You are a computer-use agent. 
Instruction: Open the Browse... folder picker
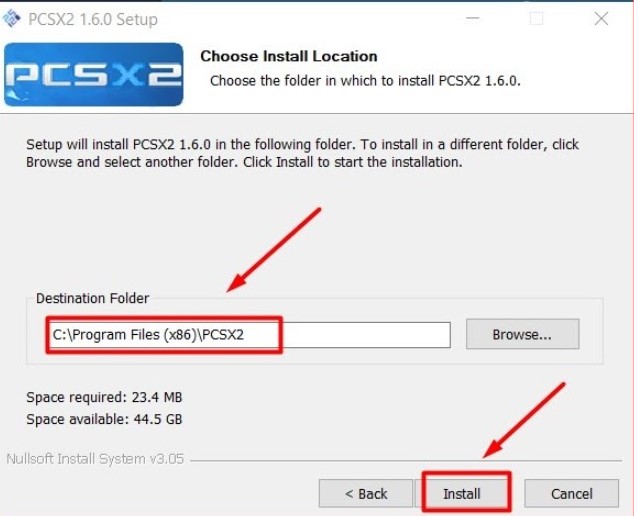tap(522, 335)
